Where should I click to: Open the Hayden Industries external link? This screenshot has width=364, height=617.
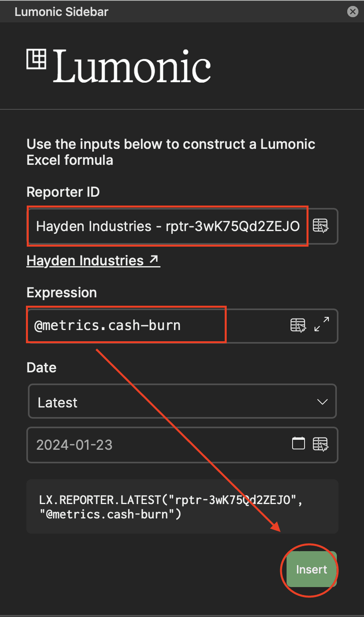(x=93, y=261)
